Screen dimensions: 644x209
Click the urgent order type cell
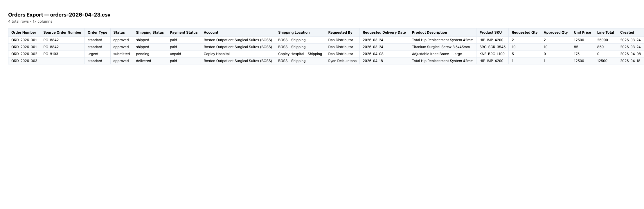pyautogui.click(x=98, y=54)
